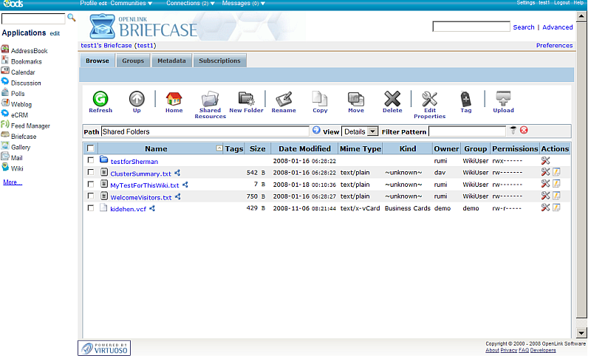Click the Filter Pattern input field
The image size is (591, 364).
click(x=467, y=131)
